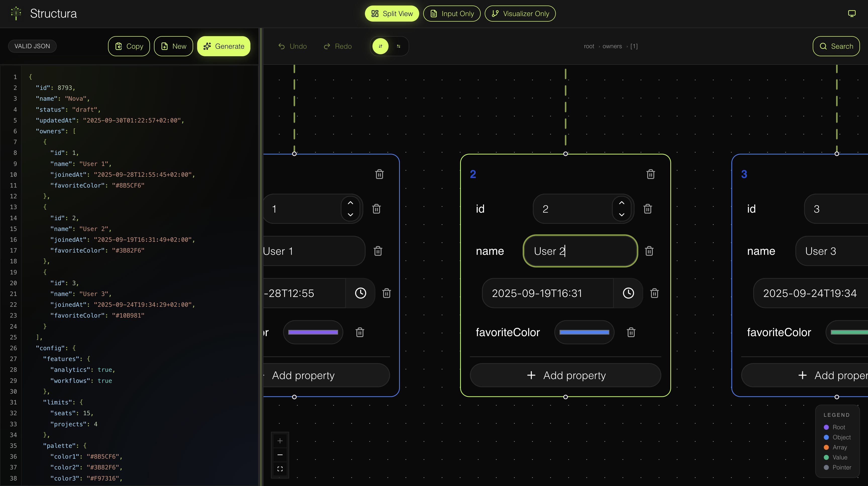Switch to the Visualizer Only view
Viewport: 868px width, 486px height.
[x=520, y=14]
